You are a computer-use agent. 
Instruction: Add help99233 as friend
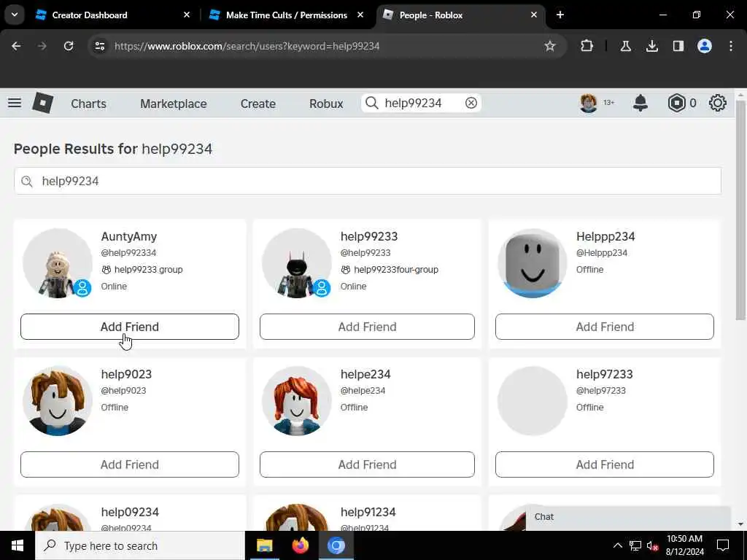[x=367, y=327]
